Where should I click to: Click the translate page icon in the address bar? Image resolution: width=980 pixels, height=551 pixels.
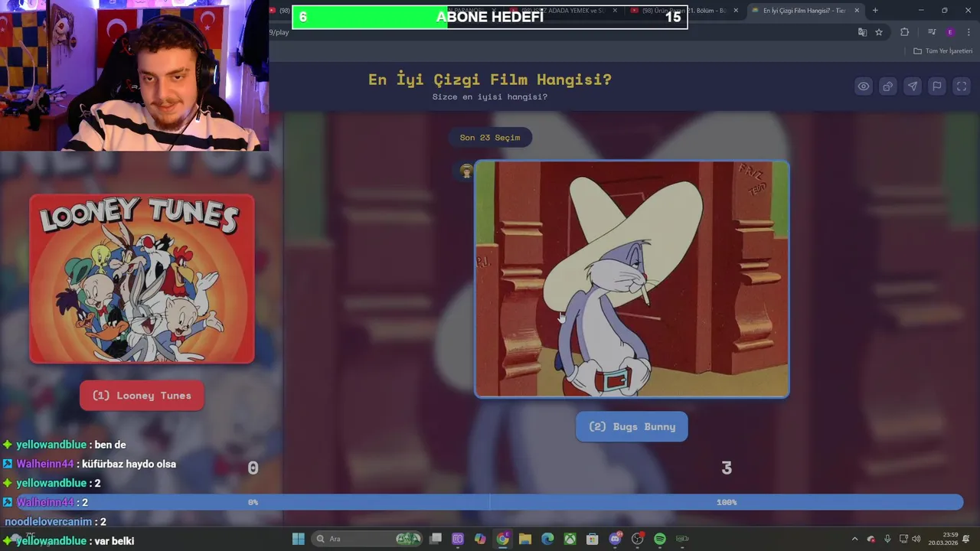coord(862,32)
